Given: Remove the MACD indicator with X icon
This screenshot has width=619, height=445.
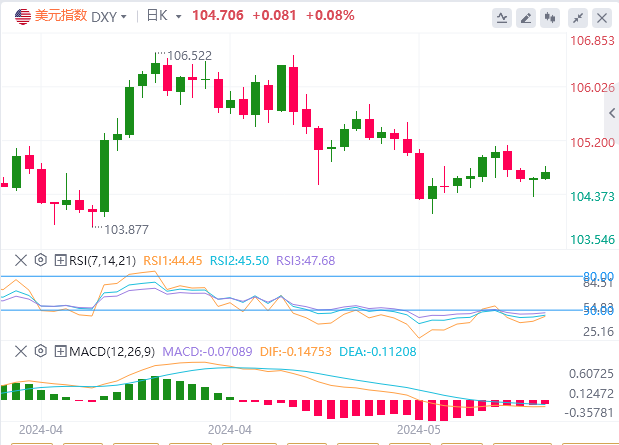Looking at the screenshot, I should (21, 351).
